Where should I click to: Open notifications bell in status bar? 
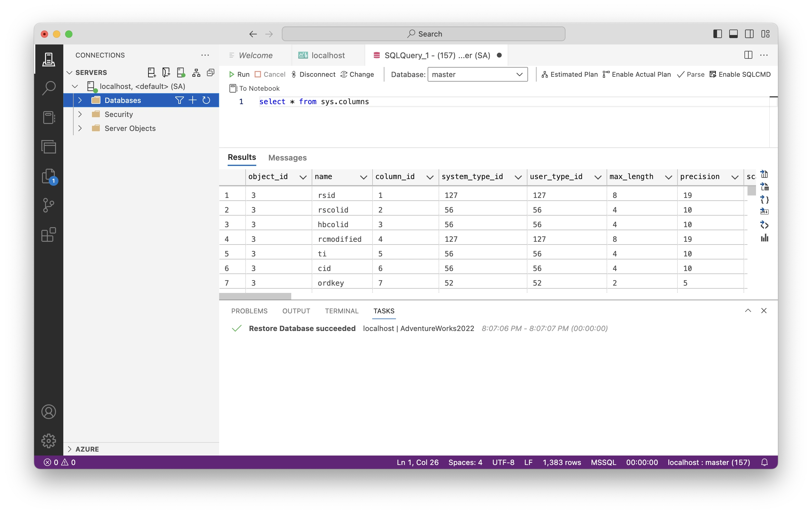pyautogui.click(x=765, y=463)
